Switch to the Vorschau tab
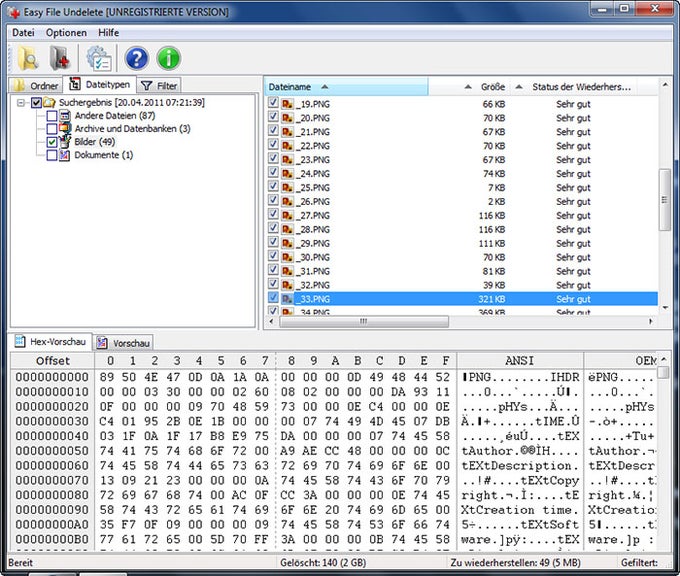 click(x=123, y=343)
